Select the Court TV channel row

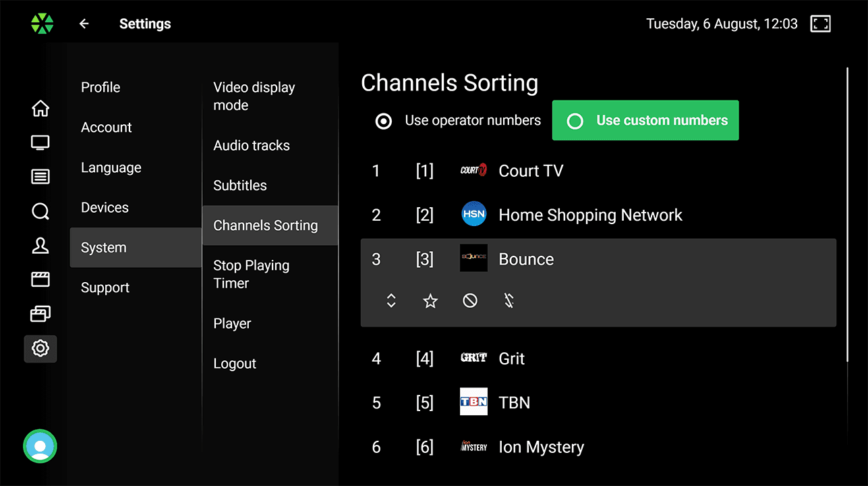tap(530, 171)
